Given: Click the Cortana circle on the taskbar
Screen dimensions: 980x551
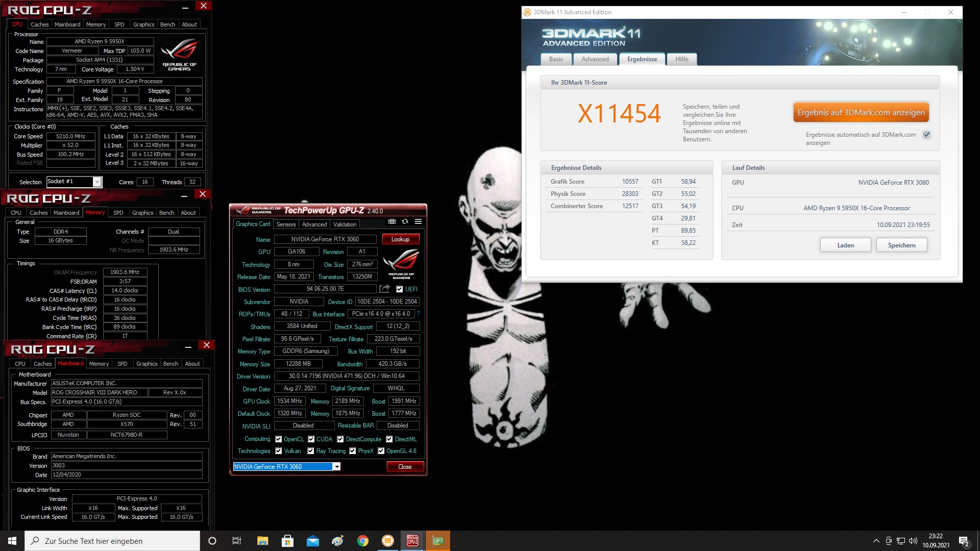Looking at the screenshot, I should click(212, 541).
